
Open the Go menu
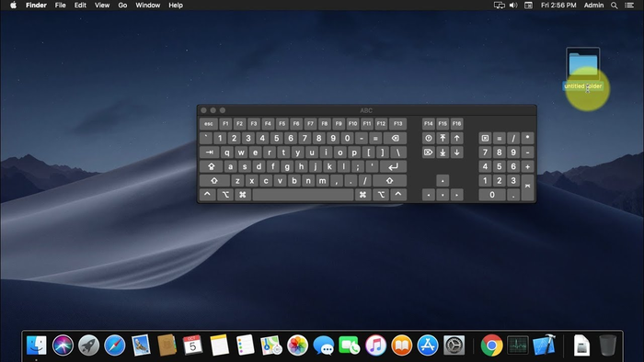pyautogui.click(x=122, y=6)
